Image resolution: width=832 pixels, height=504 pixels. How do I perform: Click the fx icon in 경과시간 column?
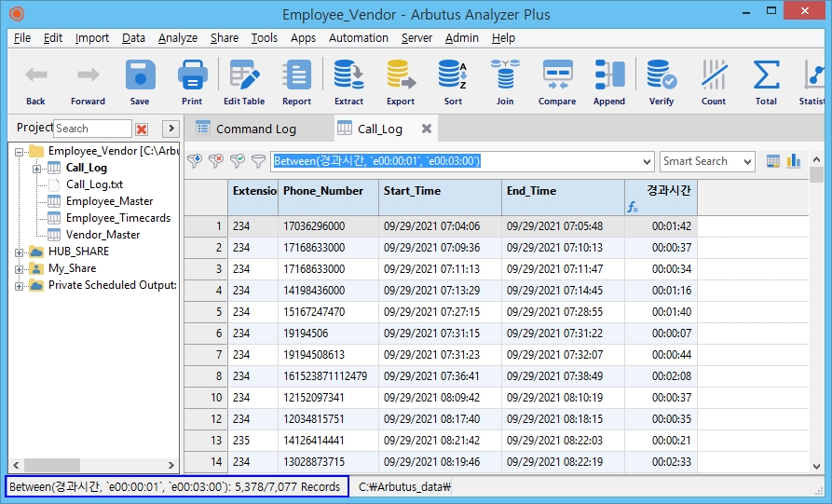[633, 207]
